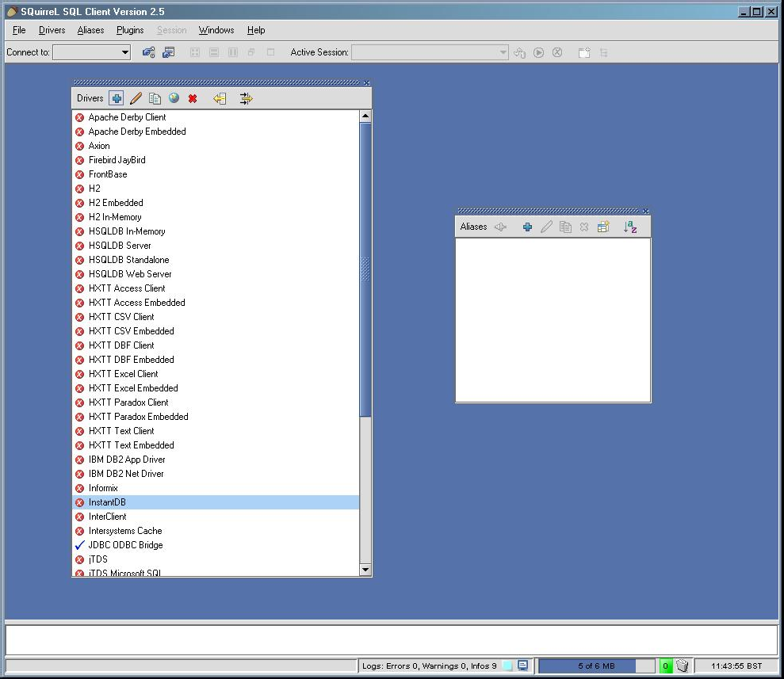The width and height of the screenshot is (784, 679).
Task: Select HSQLDB Server in drivers list
Action: 120,246
